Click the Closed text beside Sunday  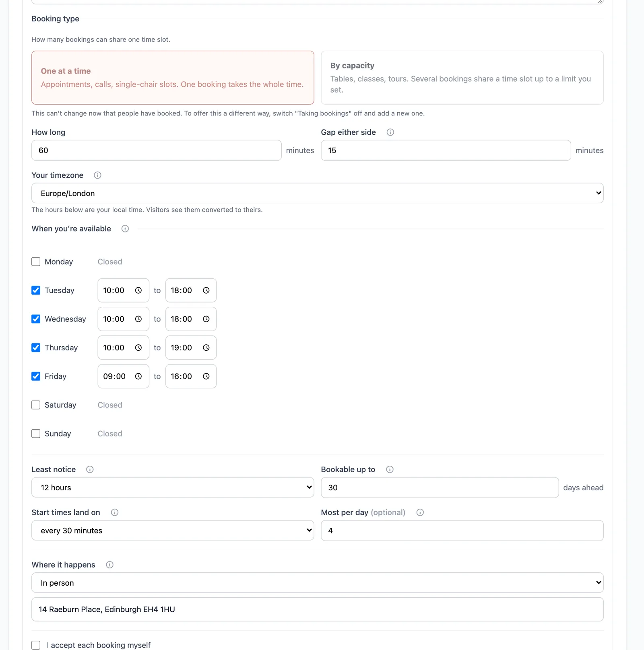tap(110, 434)
